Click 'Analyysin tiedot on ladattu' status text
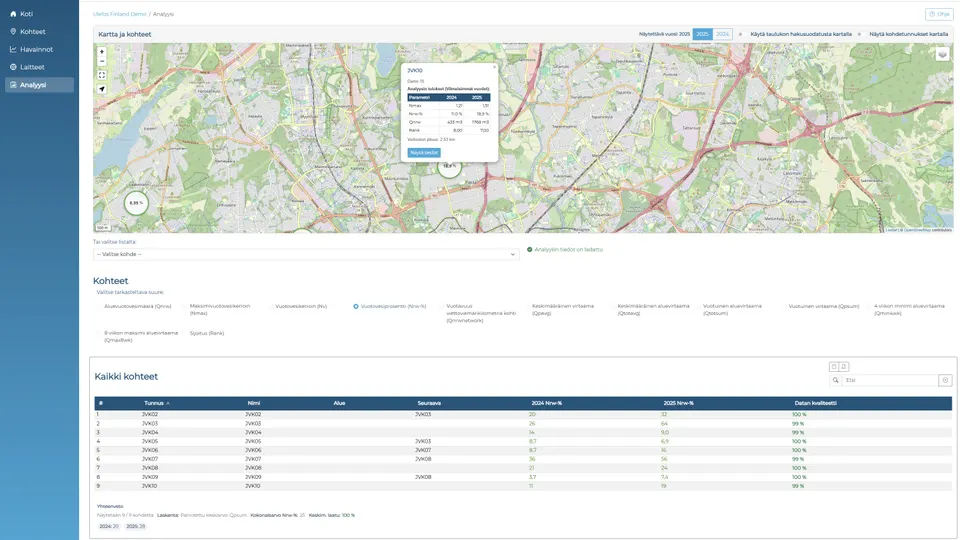This screenshot has width=960, height=540. (x=568, y=250)
